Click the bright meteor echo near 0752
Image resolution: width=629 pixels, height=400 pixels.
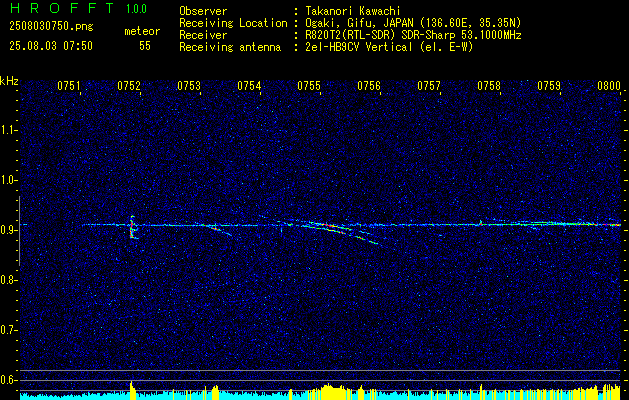tap(132, 227)
